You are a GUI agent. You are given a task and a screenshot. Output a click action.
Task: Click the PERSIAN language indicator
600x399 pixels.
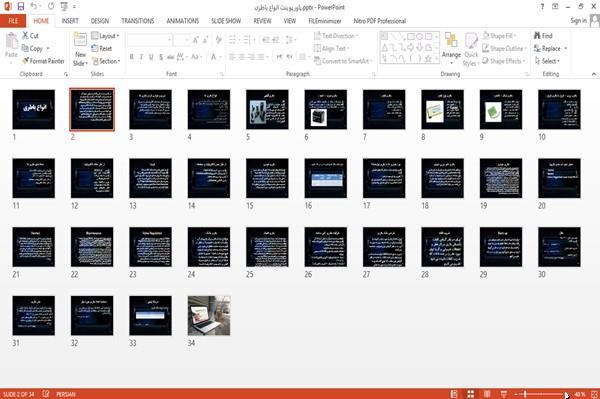66,394
